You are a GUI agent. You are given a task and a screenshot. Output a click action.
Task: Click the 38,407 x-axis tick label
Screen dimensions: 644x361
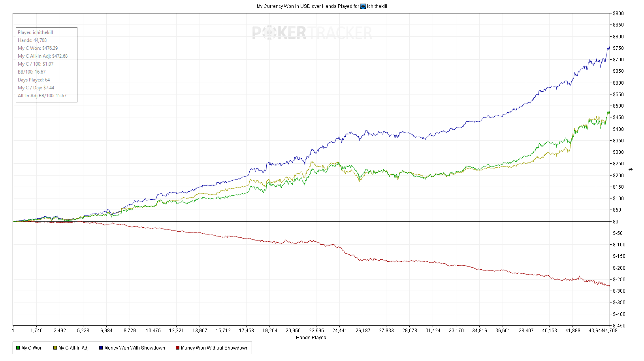coord(526,331)
